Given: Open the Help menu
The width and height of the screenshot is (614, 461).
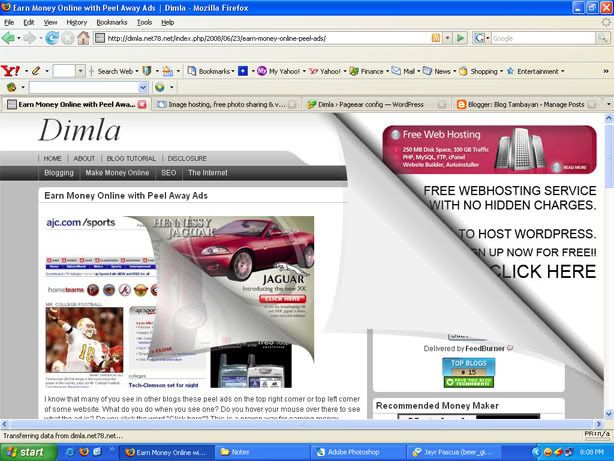Looking at the screenshot, I should click(168, 22).
